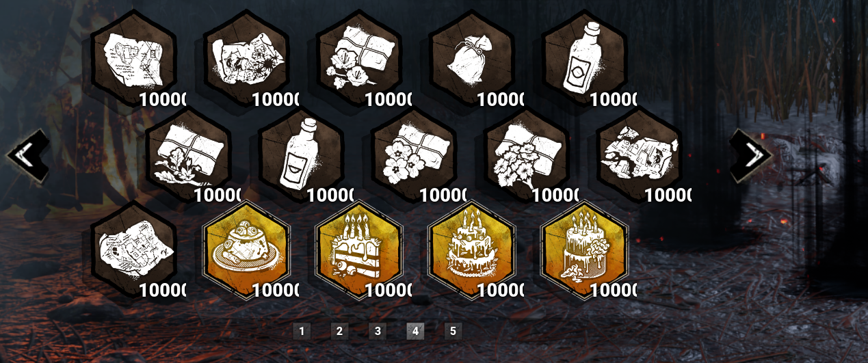Open page 5 of offerings
The height and width of the screenshot is (363, 868).
point(452,332)
